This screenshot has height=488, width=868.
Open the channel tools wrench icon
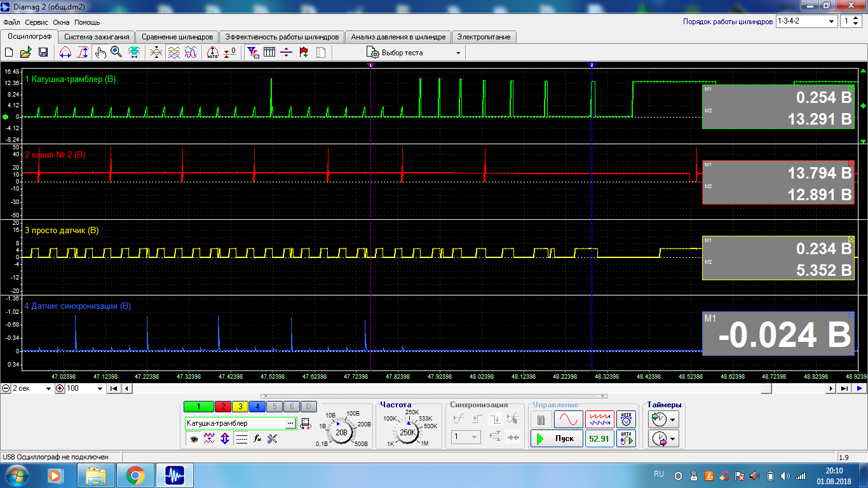273,438
